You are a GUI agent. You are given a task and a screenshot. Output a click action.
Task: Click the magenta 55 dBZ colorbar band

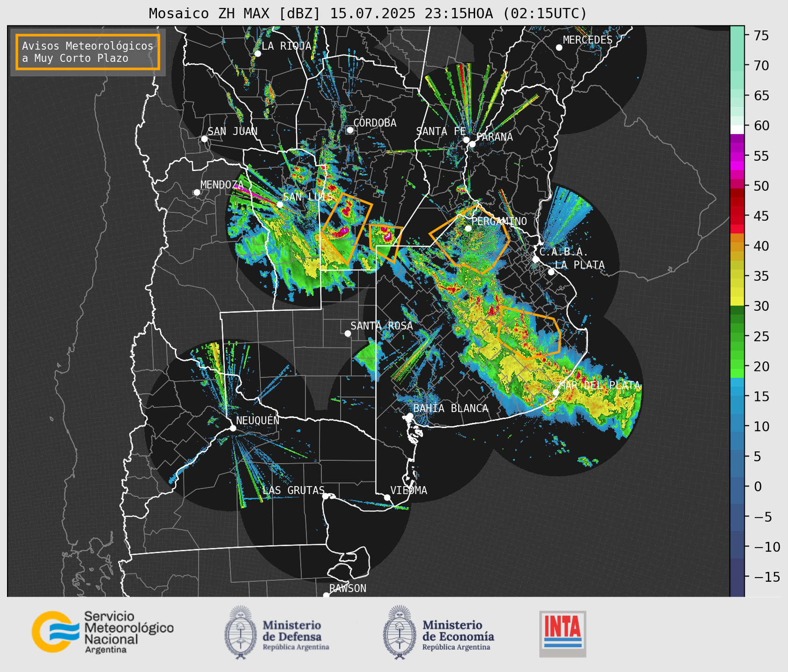click(x=737, y=156)
